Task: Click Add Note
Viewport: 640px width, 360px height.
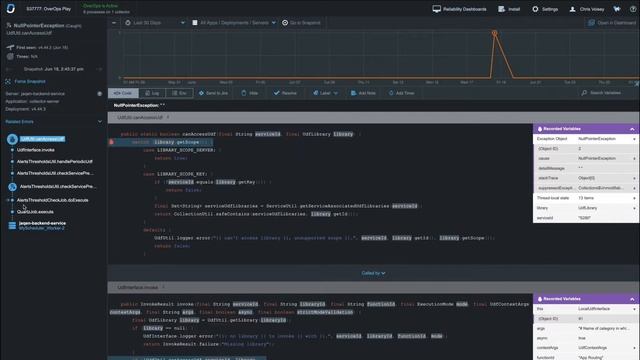Action: point(363,93)
